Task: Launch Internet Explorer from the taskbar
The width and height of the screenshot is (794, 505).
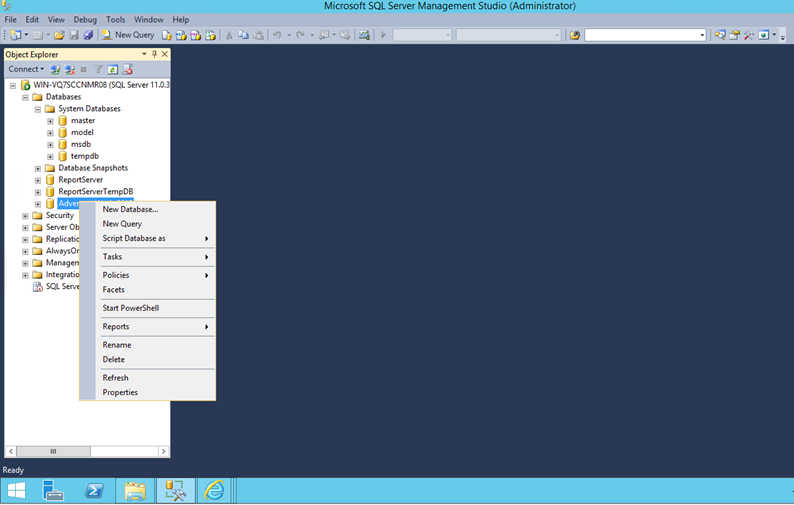Action: coord(214,490)
